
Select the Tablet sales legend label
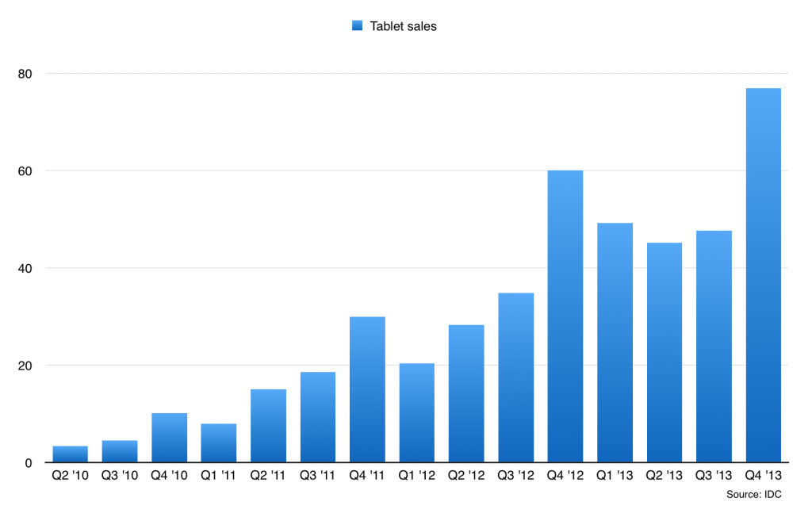(x=404, y=26)
